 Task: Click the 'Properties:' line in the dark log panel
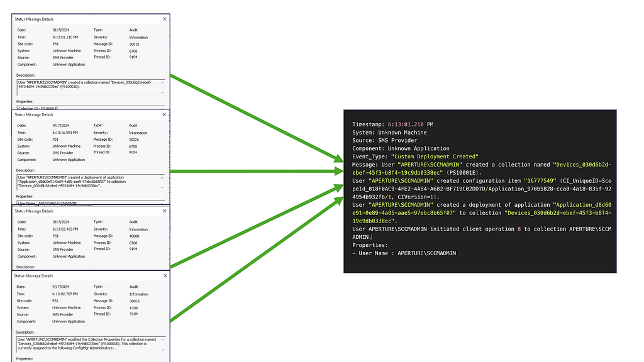(370, 245)
